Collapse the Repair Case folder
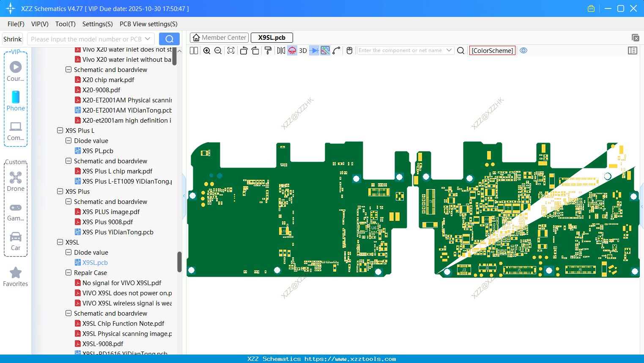 tap(69, 273)
